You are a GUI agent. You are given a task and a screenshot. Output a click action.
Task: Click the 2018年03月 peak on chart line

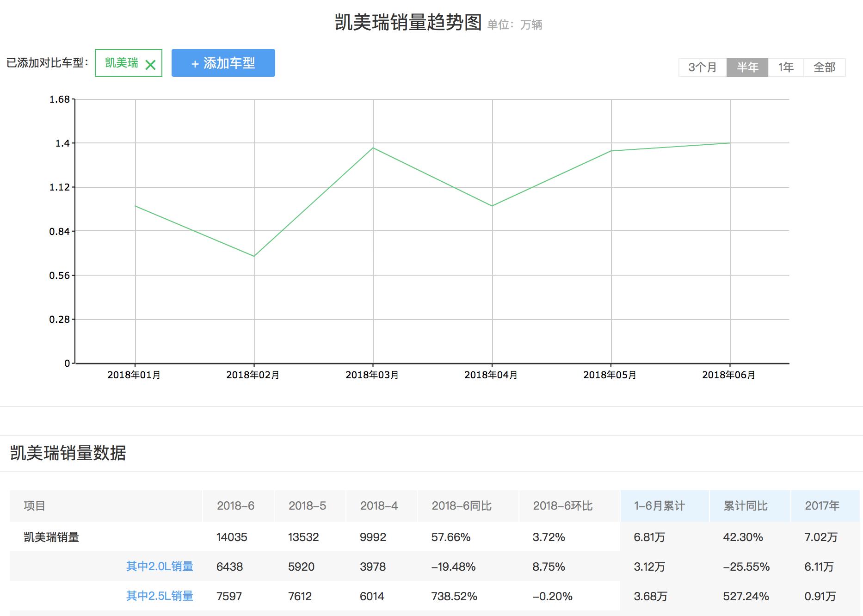point(373,148)
